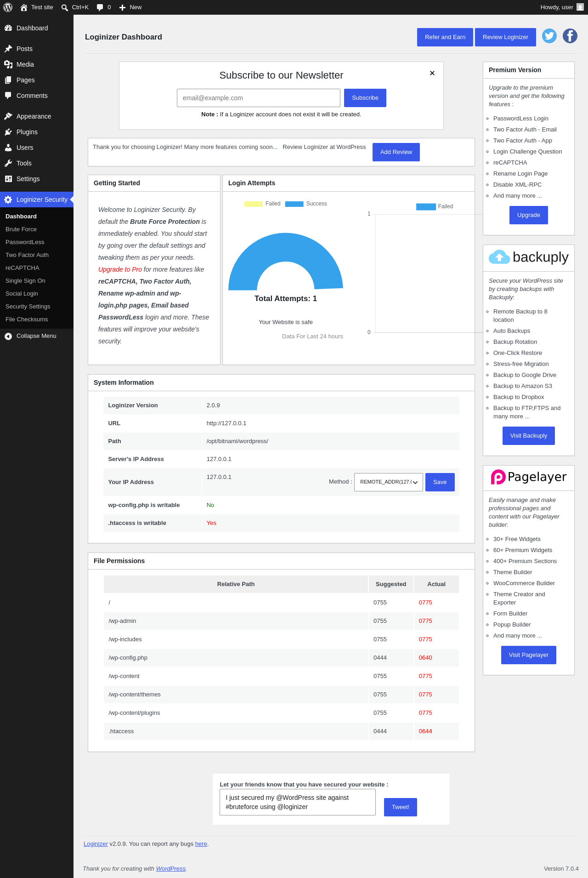Close the newsletter subscription box
588x878 pixels.
point(432,73)
